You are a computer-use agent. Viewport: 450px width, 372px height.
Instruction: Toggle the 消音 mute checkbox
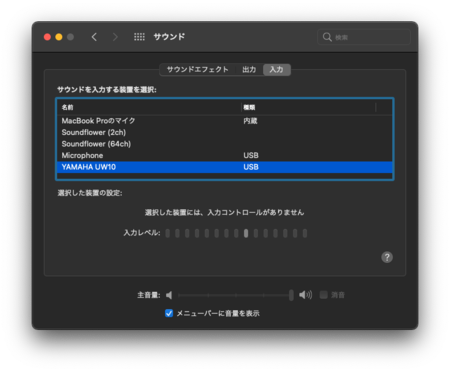(x=323, y=295)
